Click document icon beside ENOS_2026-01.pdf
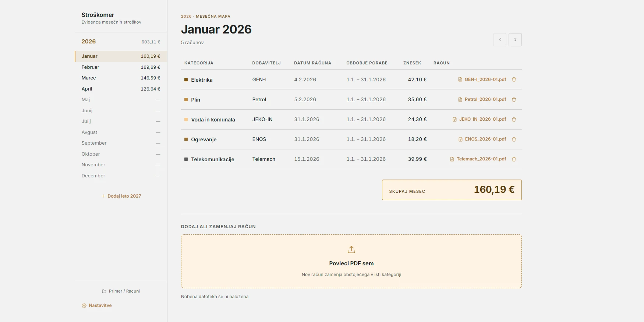 [x=460, y=139]
